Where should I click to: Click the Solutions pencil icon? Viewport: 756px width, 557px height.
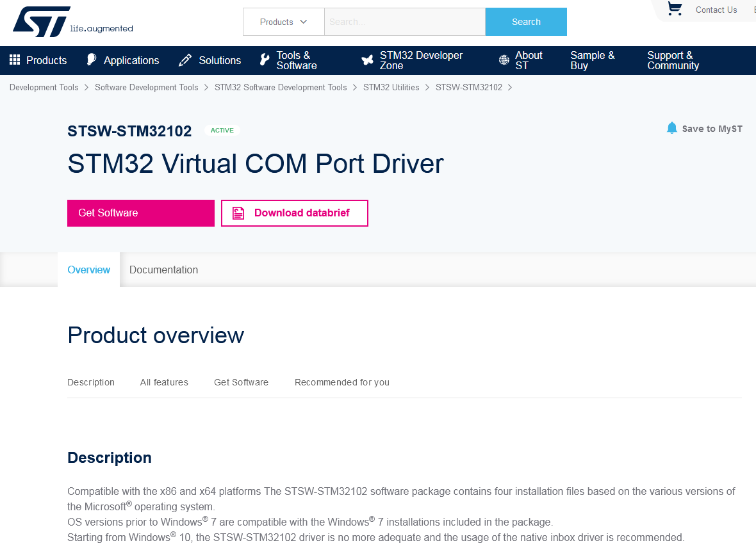tap(185, 60)
